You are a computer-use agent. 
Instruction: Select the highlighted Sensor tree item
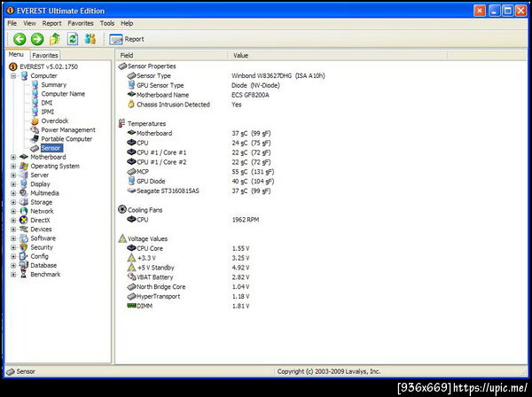[x=51, y=148]
